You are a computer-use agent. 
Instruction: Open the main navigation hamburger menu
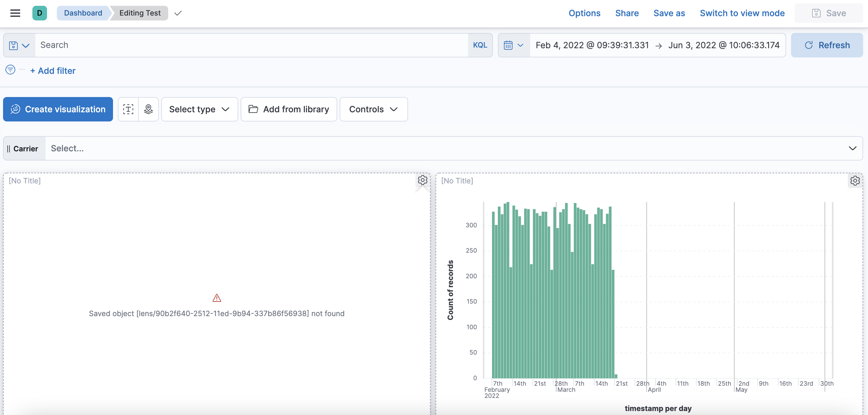15,13
